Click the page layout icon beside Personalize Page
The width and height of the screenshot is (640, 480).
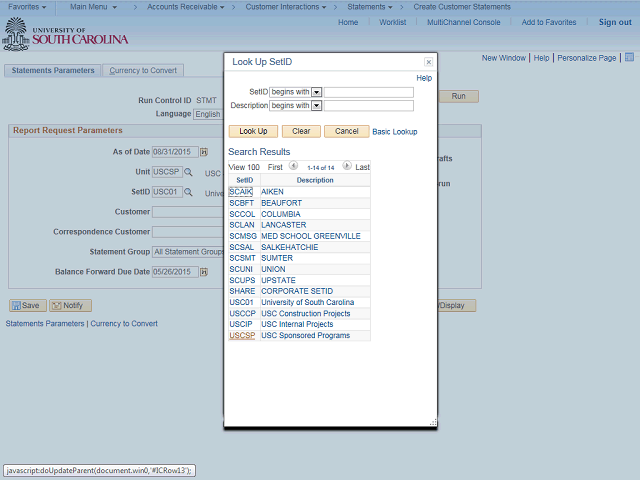pyautogui.click(x=629, y=58)
